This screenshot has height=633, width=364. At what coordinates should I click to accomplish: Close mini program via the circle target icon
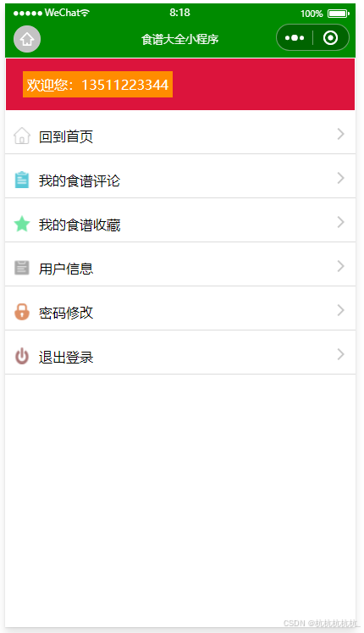330,38
